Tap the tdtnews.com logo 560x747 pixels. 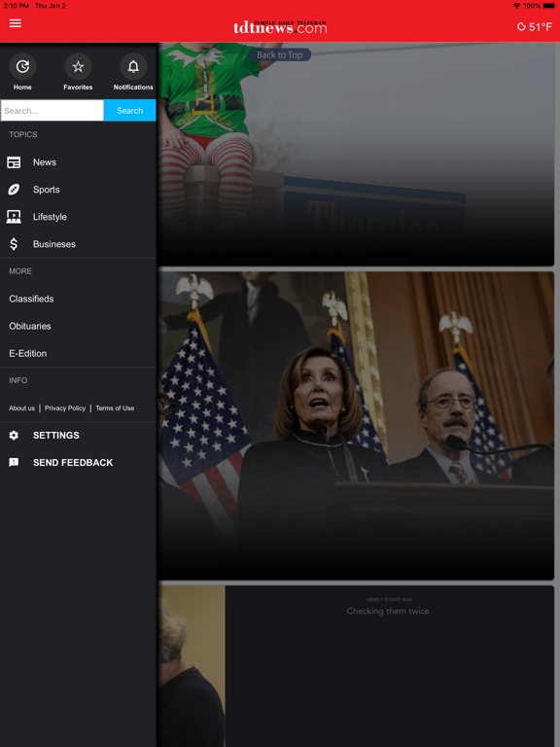280,27
